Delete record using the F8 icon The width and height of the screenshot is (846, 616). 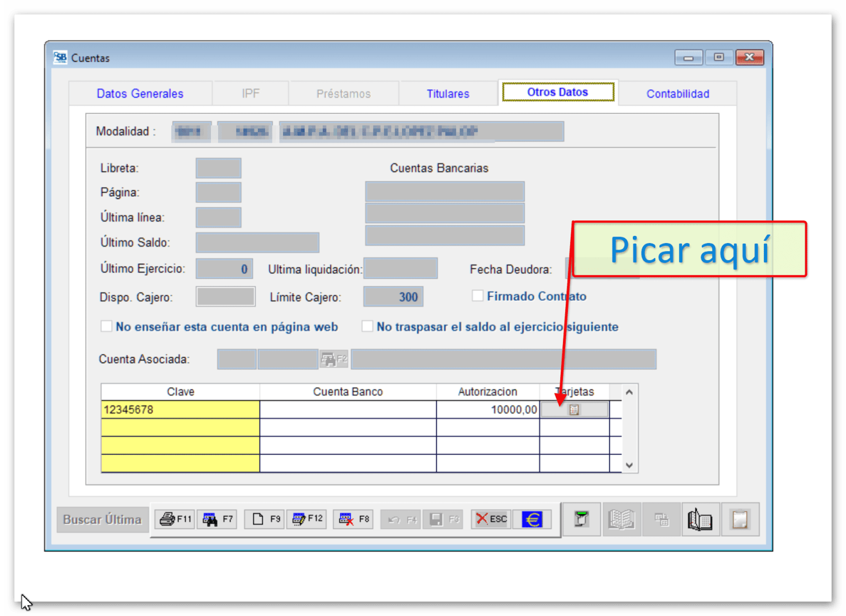(353, 519)
